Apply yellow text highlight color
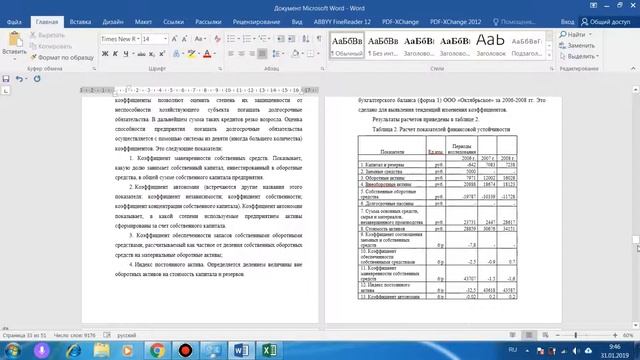640x360 pixels. [191, 53]
